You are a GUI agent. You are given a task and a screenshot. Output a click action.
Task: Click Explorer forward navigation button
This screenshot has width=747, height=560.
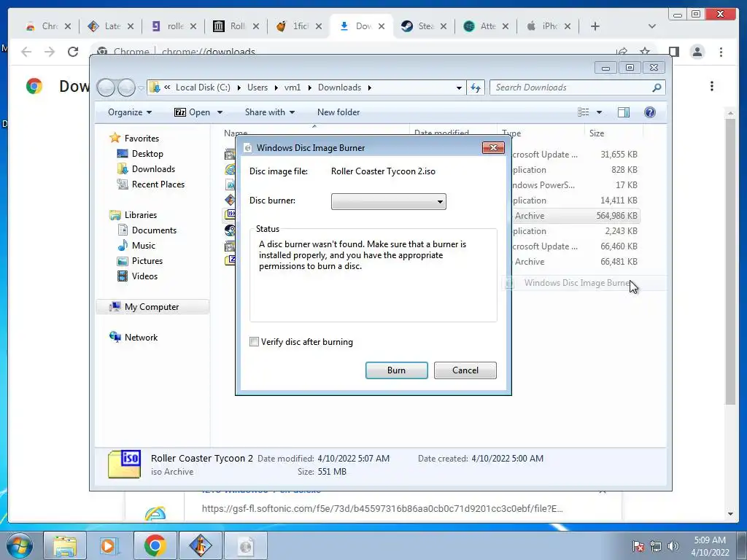(x=126, y=87)
